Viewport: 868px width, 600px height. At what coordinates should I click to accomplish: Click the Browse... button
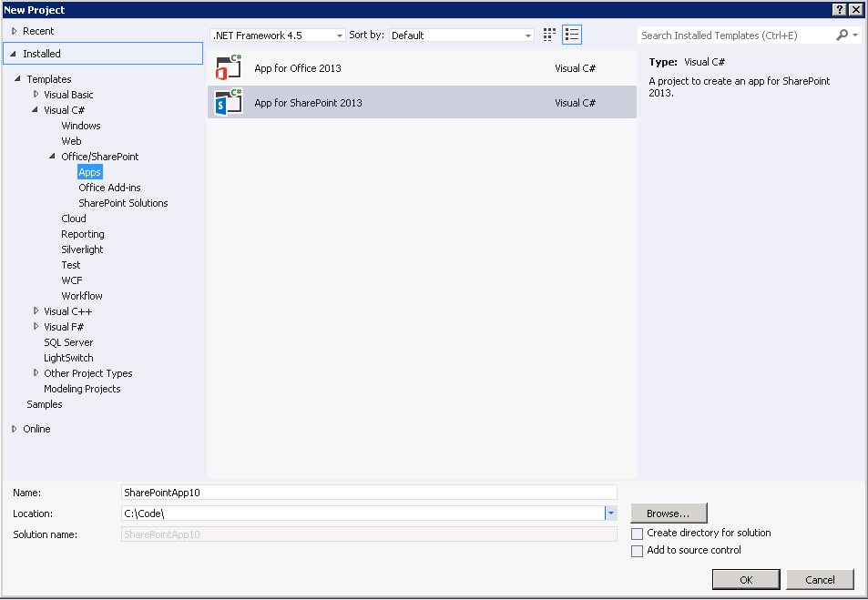coord(669,514)
